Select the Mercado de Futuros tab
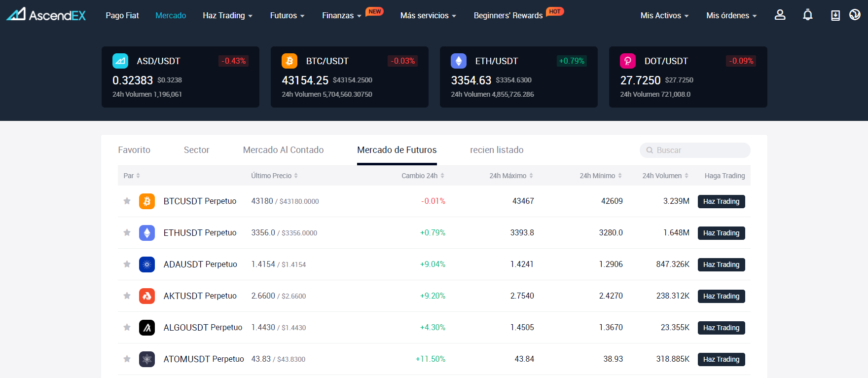The height and width of the screenshot is (378, 868). coord(397,150)
